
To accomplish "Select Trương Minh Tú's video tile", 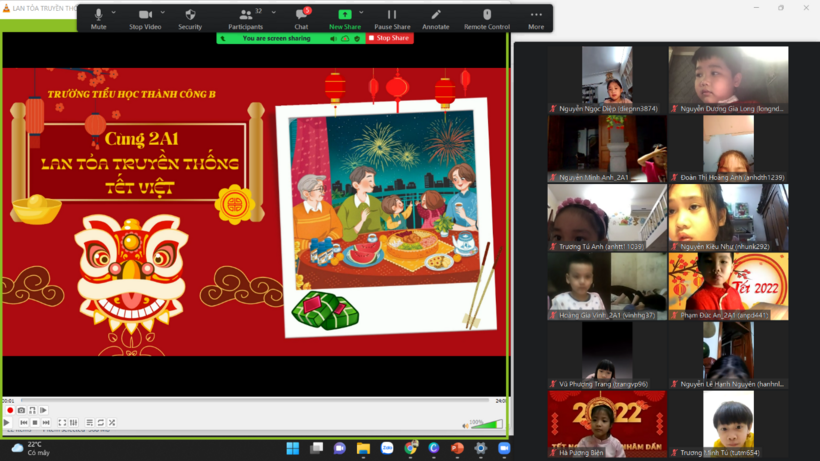I will [x=728, y=424].
